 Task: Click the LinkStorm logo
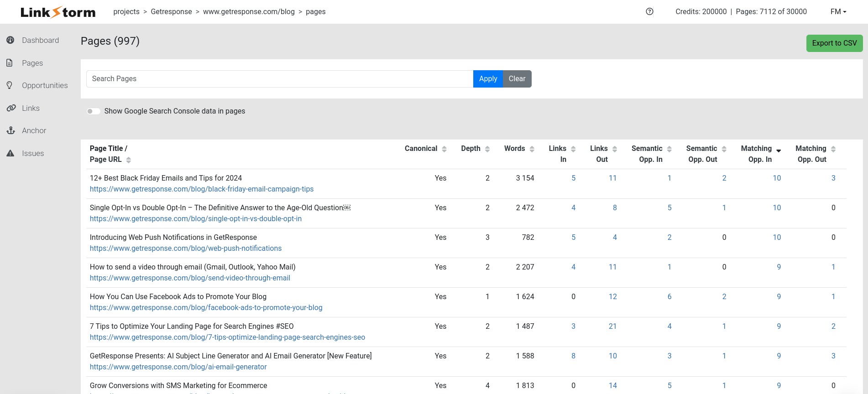pyautogui.click(x=58, y=12)
